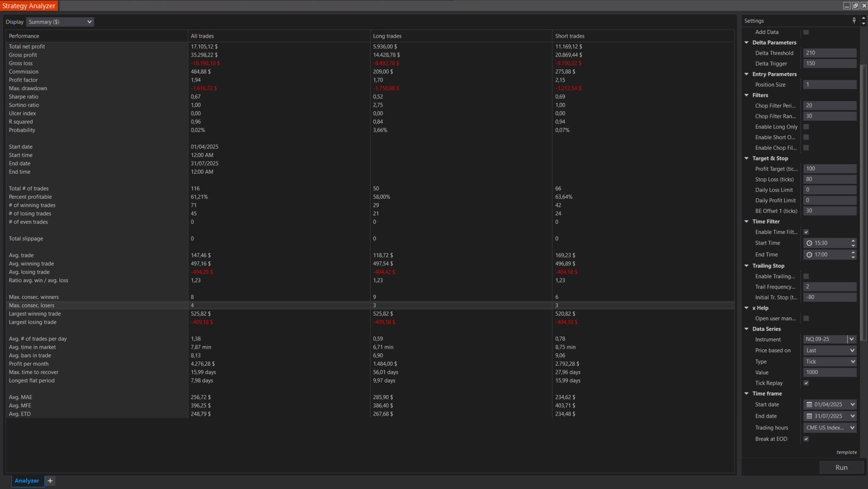Click the template link
The height and width of the screenshot is (489, 868).
click(847, 452)
